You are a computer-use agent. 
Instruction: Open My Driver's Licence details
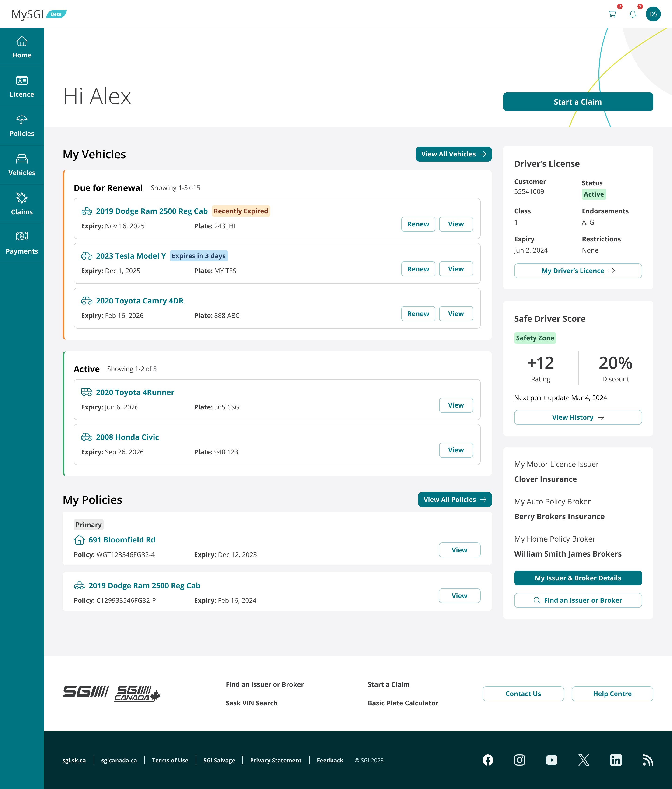pos(577,271)
